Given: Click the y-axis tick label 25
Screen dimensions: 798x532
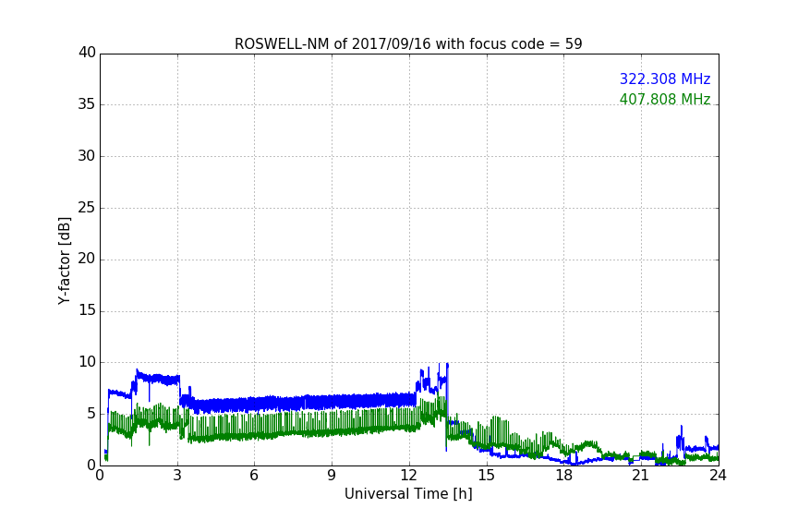Looking at the screenshot, I should point(87,207).
